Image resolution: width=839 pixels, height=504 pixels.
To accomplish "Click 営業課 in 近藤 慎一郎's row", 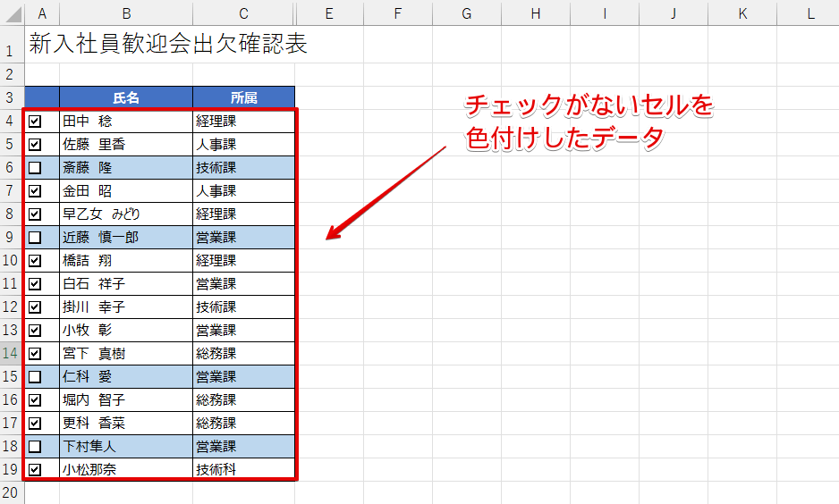I will click(x=243, y=238).
